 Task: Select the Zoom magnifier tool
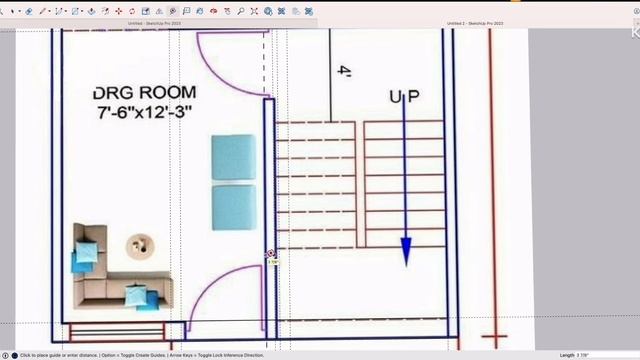click(241, 11)
